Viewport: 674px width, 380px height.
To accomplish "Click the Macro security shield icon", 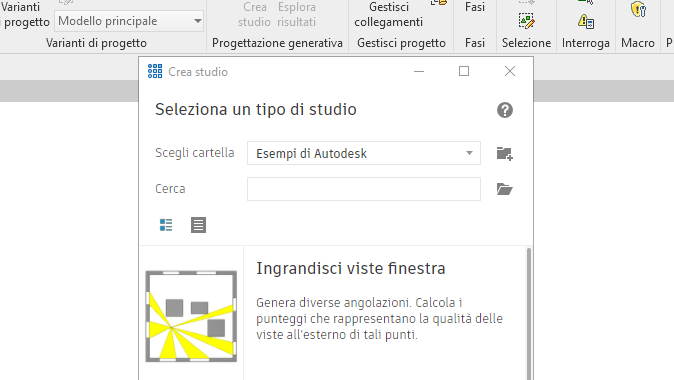I will (x=638, y=9).
